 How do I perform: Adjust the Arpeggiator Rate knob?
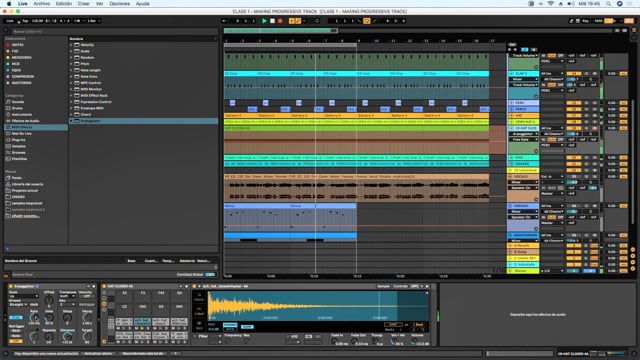point(34,317)
